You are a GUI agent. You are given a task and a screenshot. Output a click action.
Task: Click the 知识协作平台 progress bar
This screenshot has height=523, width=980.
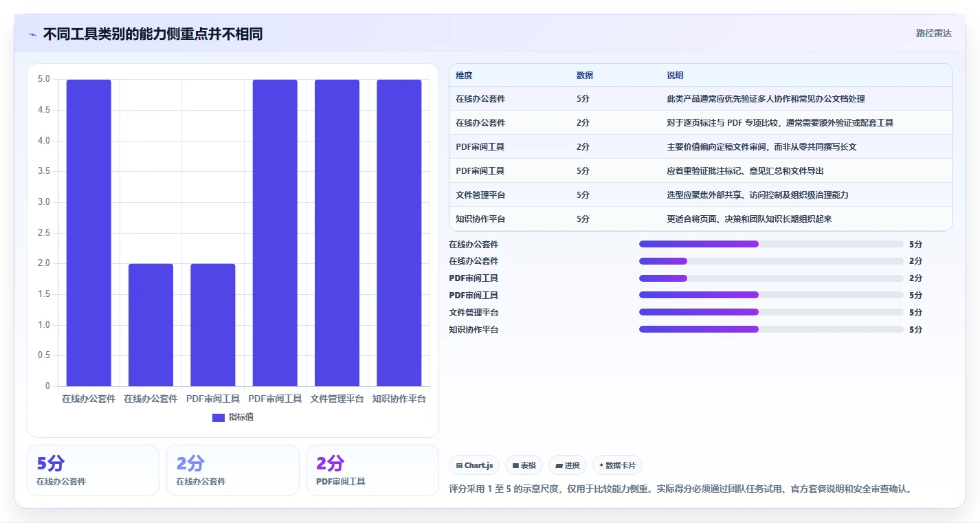[771, 329]
